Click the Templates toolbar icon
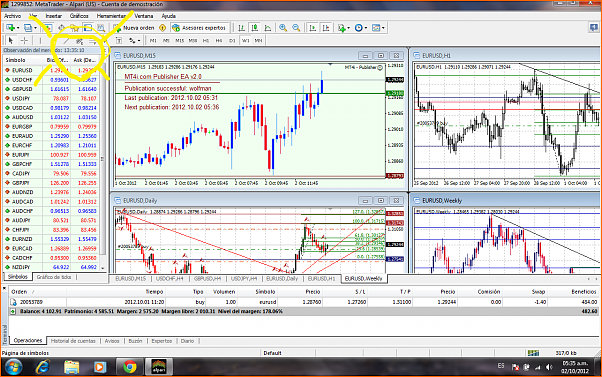 click(376, 28)
